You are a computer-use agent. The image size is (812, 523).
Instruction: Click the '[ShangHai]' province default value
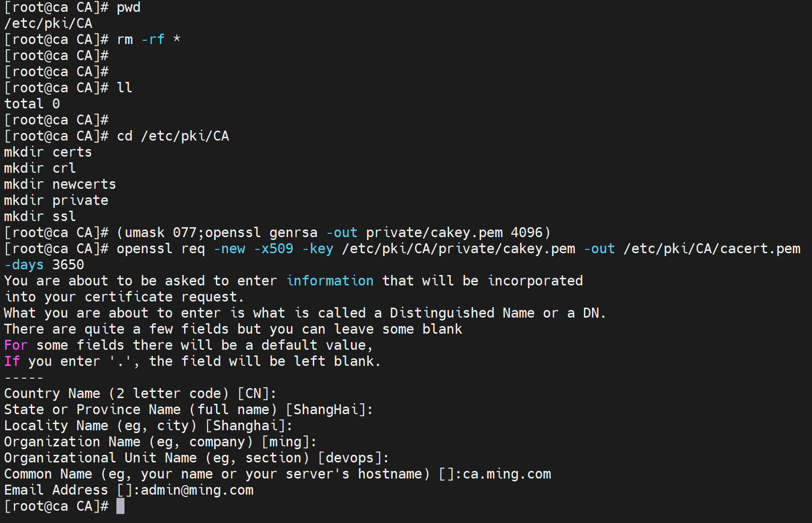coord(326,409)
